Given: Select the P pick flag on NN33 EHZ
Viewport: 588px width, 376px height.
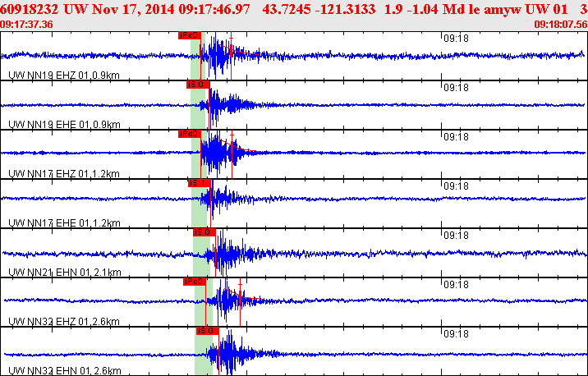Looking at the screenshot, I should 194,281.
